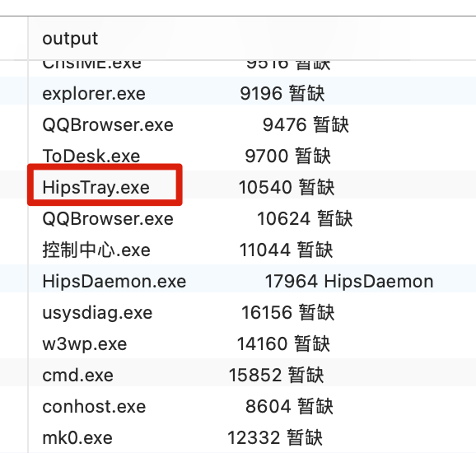Click the value 15852 暂缺

[x=276, y=375]
